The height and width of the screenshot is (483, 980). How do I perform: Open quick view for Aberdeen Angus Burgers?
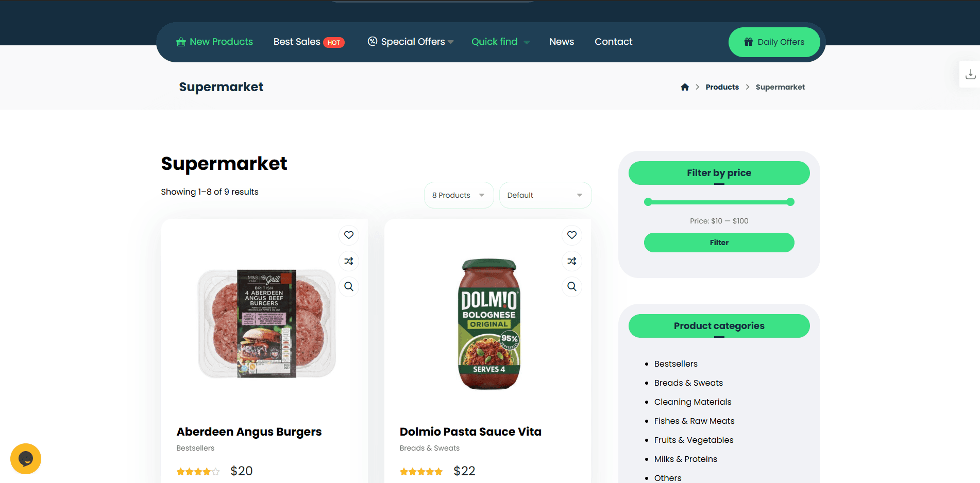click(349, 286)
